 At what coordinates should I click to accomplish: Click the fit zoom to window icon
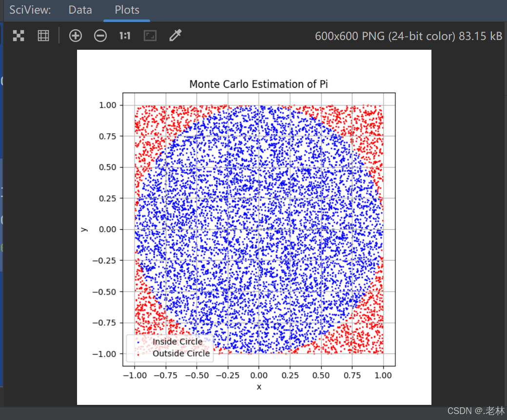pos(150,36)
